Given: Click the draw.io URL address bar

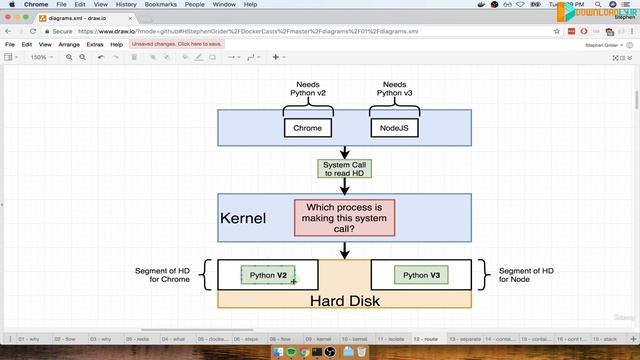Looking at the screenshot, I should [302, 31].
